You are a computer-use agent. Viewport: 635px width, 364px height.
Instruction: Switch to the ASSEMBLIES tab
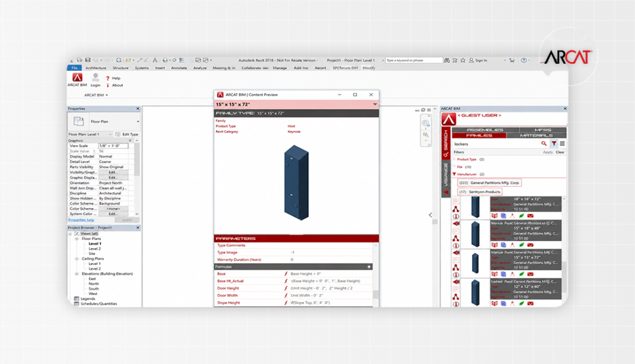(485, 130)
